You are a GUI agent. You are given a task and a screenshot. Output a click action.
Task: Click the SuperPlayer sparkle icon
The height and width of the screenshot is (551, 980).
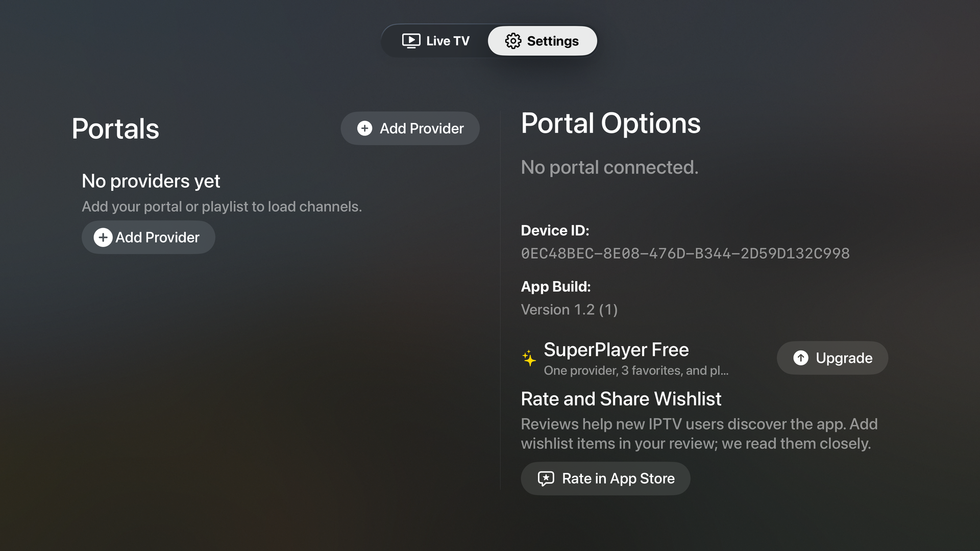tap(529, 358)
